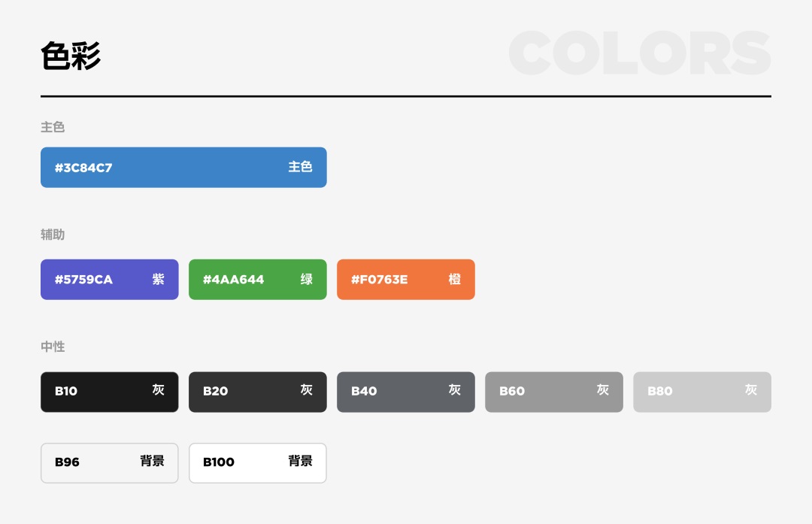Click the faded COLORS watermark heading
The image size is (812, 524).
pos(640,53)
